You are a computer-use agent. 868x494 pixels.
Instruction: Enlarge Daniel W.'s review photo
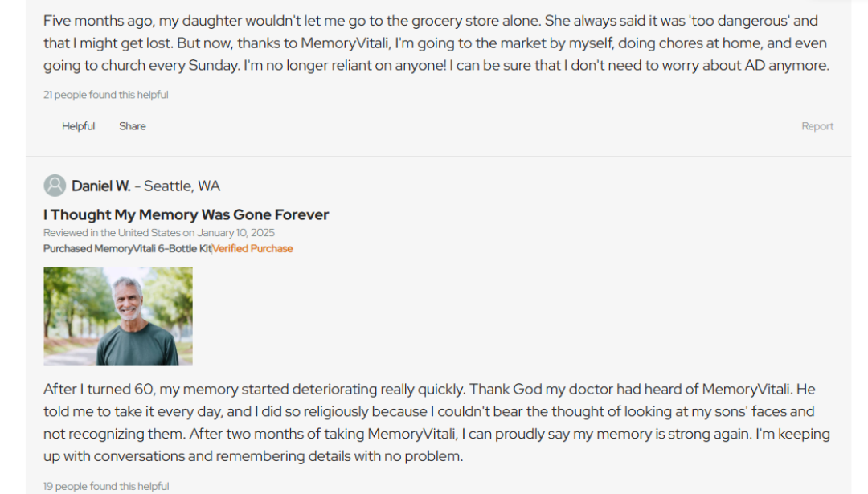coord(118,316)
